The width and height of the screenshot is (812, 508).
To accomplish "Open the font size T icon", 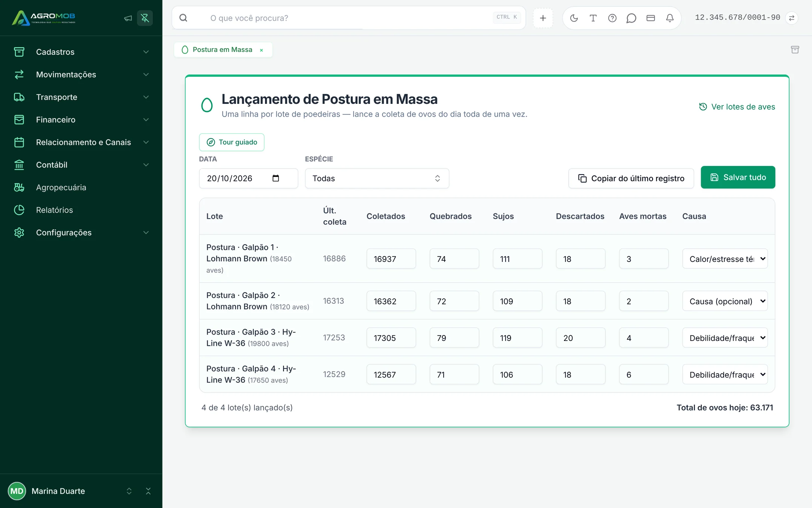I will pyautogui.click(x=593, y=18).
